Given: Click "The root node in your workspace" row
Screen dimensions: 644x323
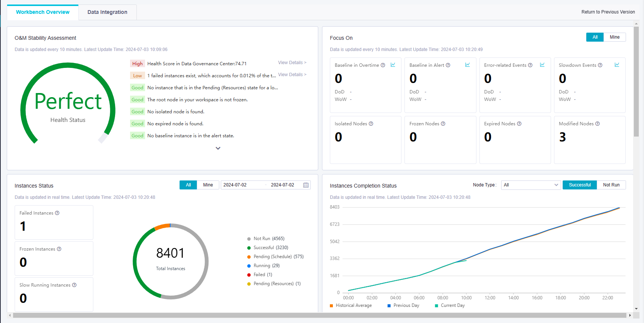Looking at the screenshot, I should (x=198, y=100).
